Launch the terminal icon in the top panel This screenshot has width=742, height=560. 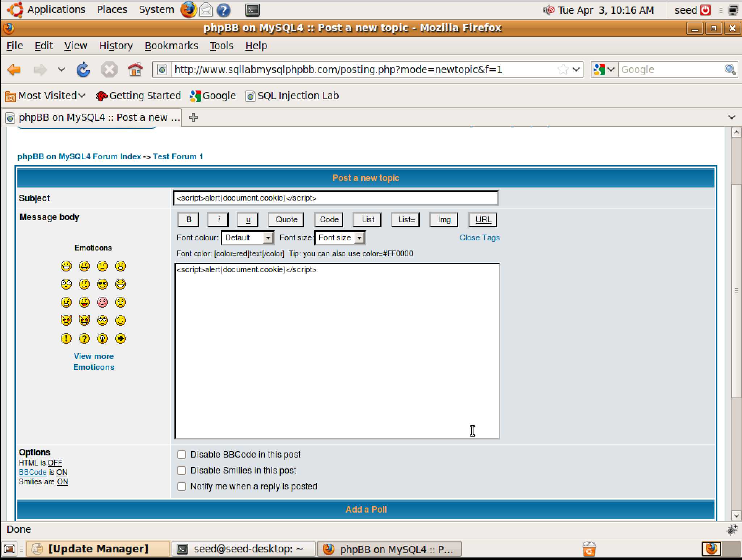coord(252,10)
